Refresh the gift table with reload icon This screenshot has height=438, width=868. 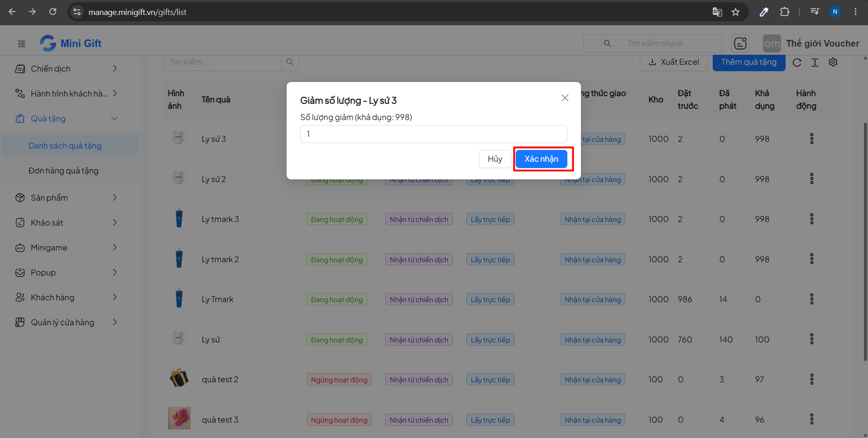pyautogui.click(x=797, y=63)
